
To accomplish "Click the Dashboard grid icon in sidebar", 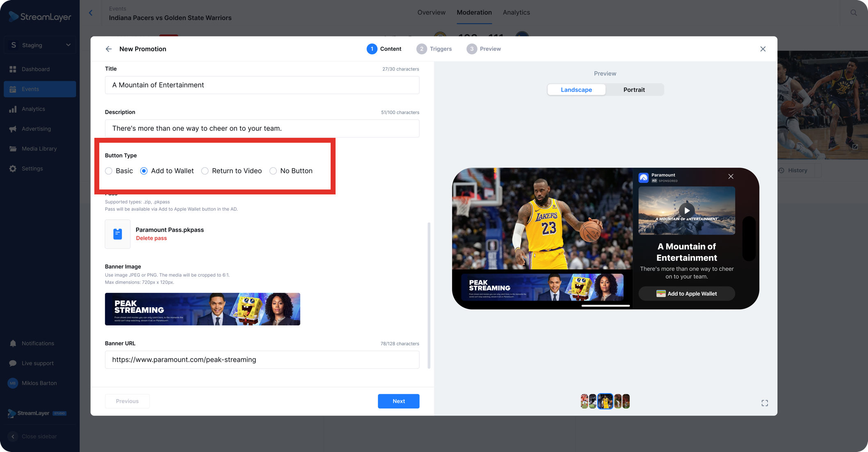I will [13, 69].
